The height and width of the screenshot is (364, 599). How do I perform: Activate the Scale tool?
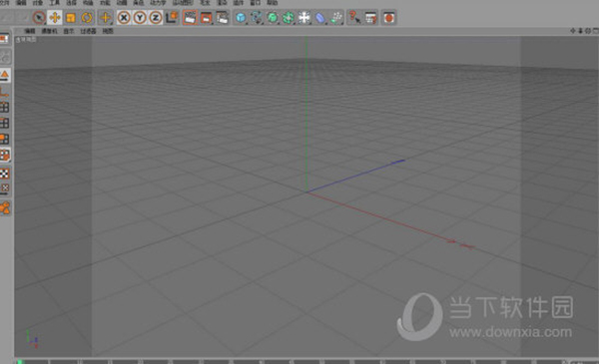click(71, 18)
